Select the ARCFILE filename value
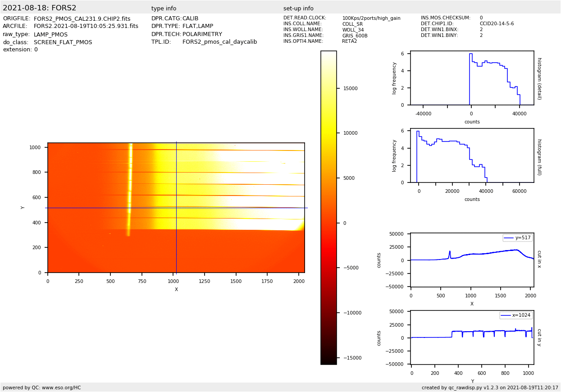The image size is (561, 392). click(x=86, y=27)
